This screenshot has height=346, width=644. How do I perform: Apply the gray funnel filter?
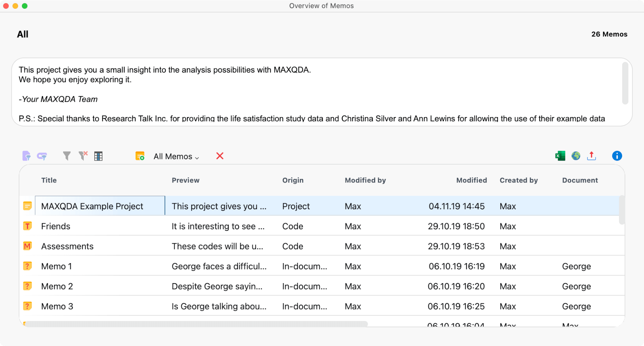tap(67, 156)
